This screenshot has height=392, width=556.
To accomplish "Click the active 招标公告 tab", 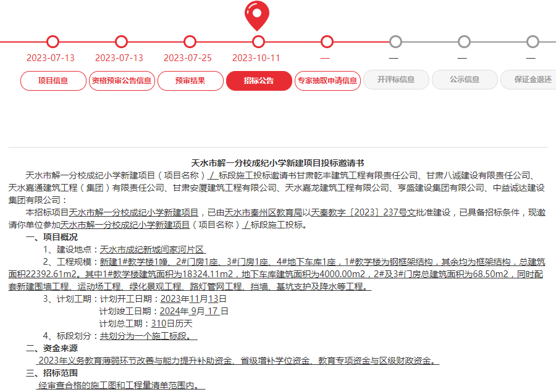I will click(x=258, y=81).
